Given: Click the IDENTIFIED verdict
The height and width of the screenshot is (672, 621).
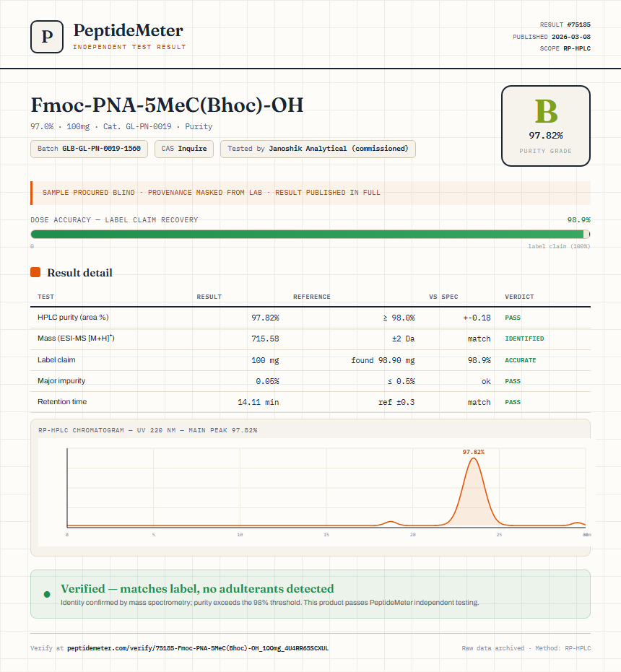Looking at the screenshot, I should pos(524,339).
